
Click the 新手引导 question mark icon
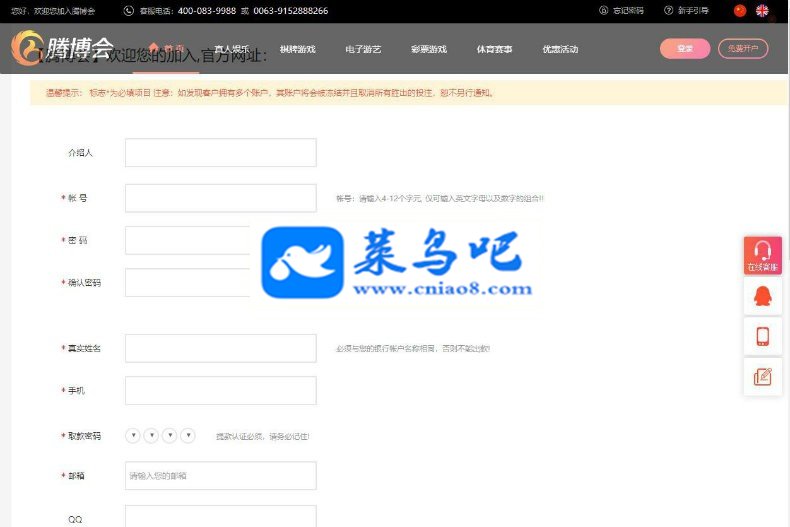tap(669, 10)
